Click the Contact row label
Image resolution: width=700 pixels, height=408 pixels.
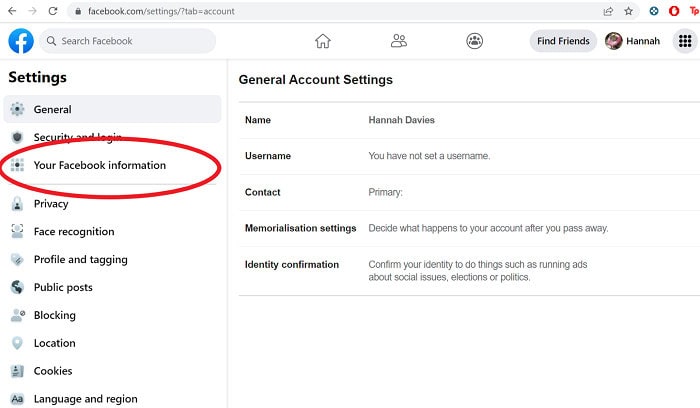262,192
